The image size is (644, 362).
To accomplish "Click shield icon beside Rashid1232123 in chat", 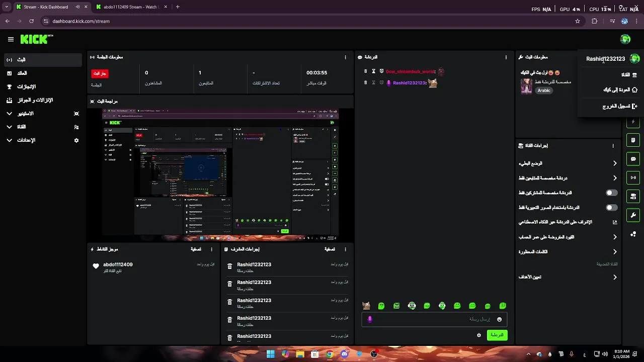I will [381, 82].
